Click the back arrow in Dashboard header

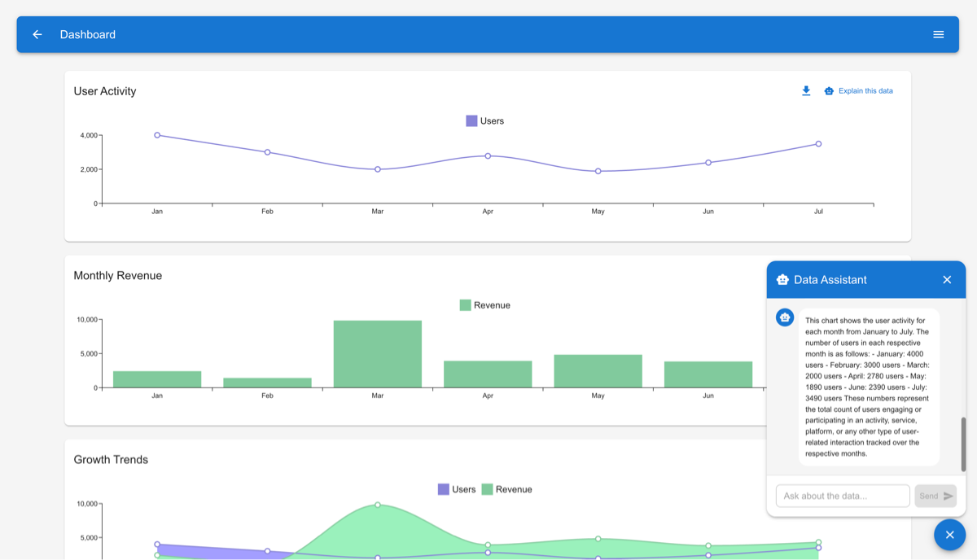(x=37, y=34)
